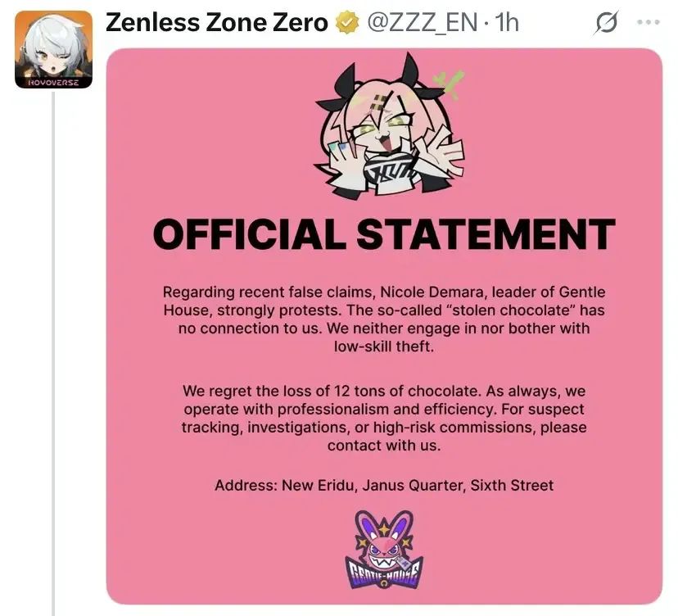Click the address line mentioning New Eridu
This screenshot has width=678, height=616.
[x=383, y=485]
